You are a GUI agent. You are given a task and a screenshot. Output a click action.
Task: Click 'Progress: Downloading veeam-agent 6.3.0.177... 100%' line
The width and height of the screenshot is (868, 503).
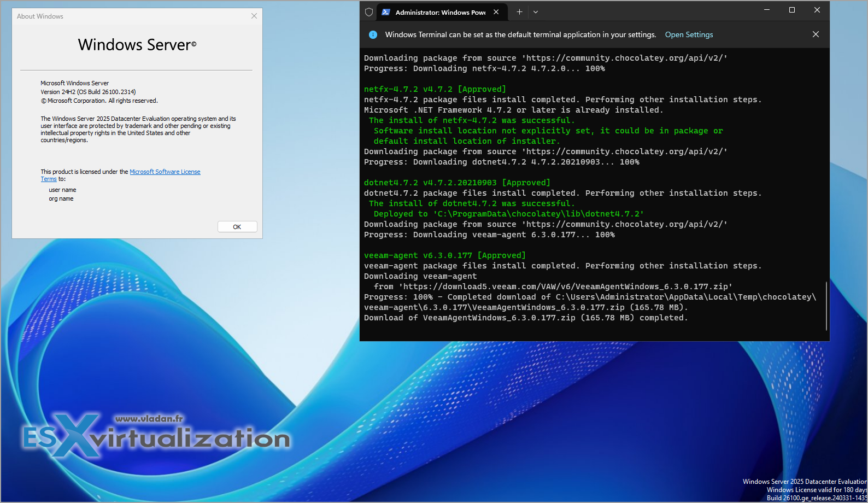489,235
